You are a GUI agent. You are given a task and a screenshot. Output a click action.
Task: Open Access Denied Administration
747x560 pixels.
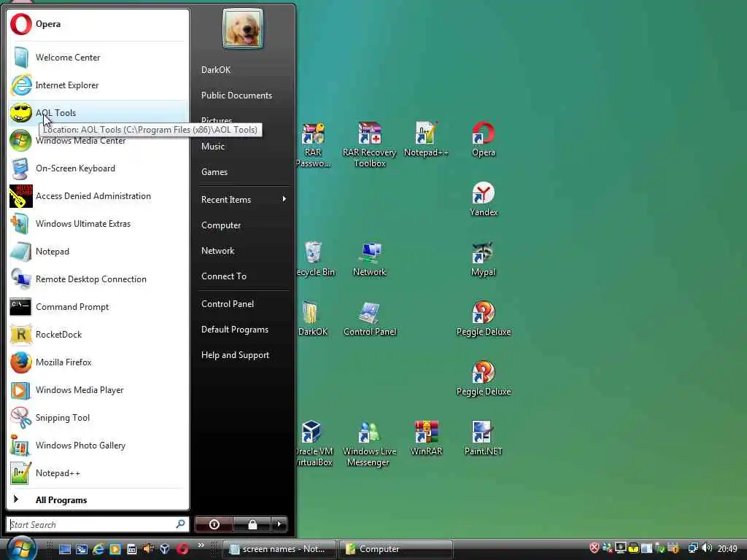tap(98, 195)
